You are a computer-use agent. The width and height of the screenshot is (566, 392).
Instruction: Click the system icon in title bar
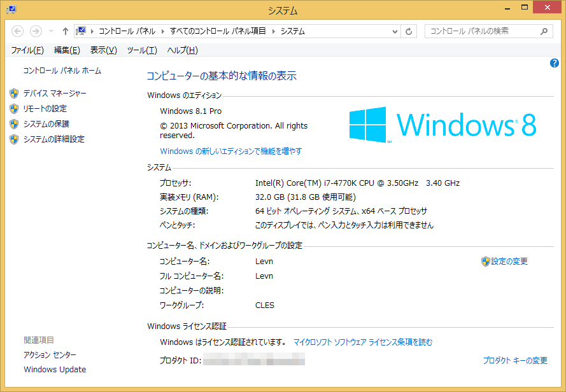11,10
